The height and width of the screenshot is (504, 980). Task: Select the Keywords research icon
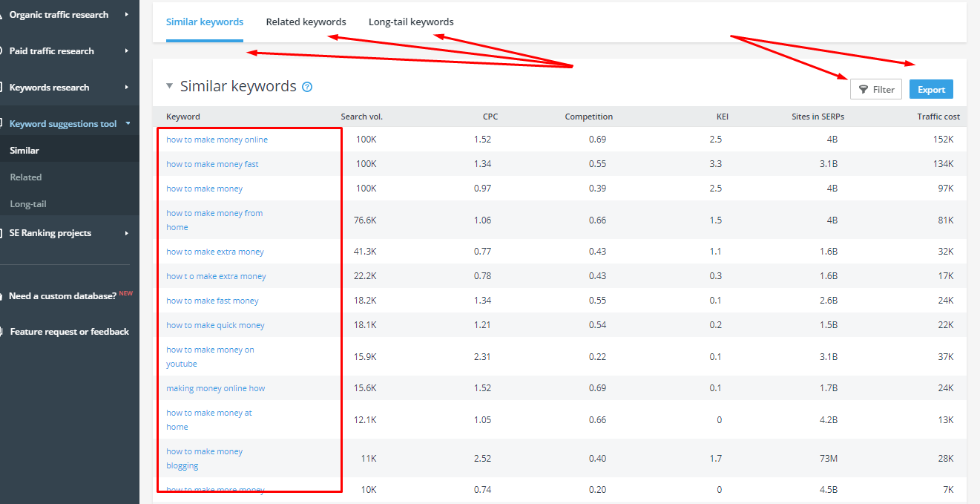coord(3,87)
